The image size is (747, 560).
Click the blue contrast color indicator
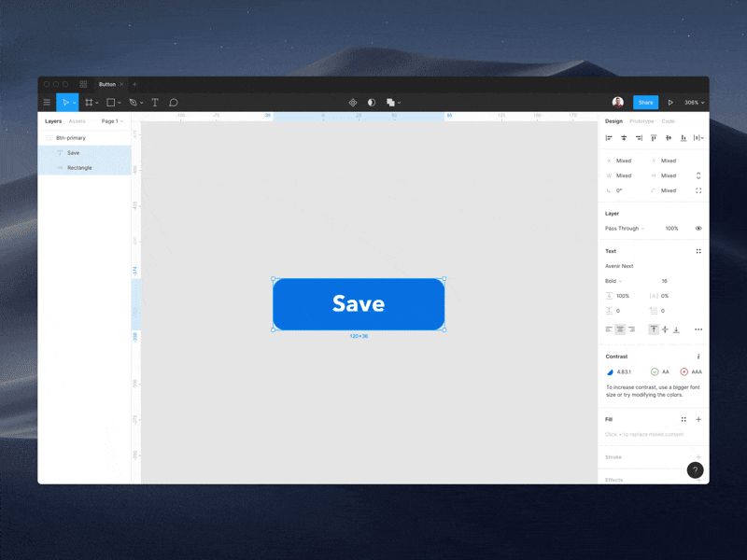pyautogui.click(x=610, y=372)
